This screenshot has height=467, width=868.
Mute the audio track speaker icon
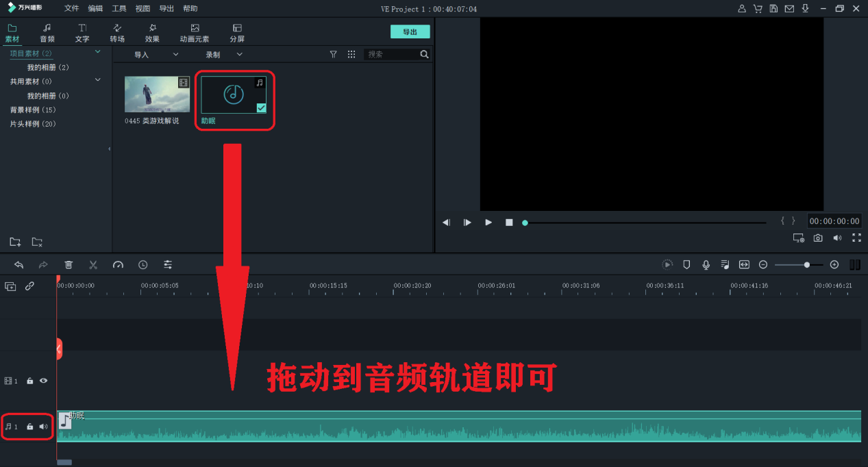[43, 426]
